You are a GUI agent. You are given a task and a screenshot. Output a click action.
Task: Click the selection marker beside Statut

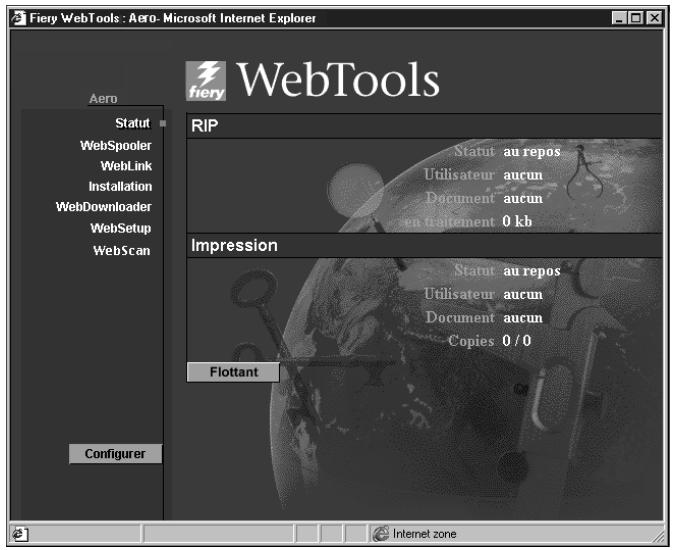(x=163, y=124)
